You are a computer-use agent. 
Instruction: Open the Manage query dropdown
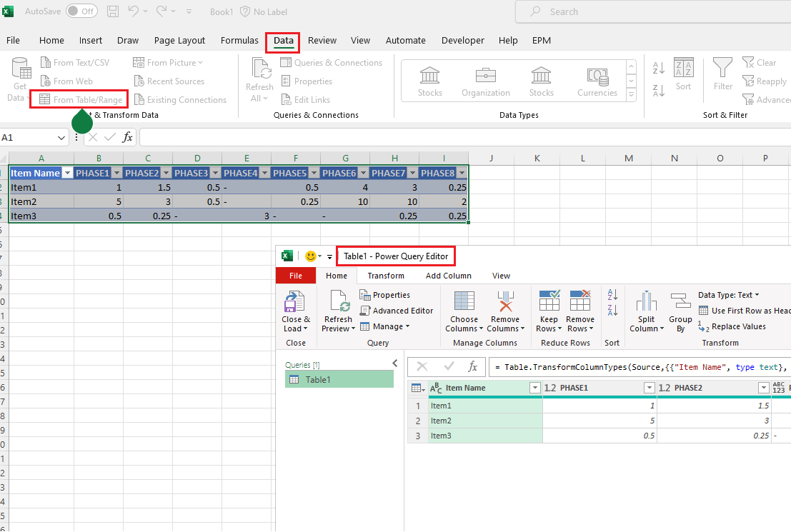point(384,326)
